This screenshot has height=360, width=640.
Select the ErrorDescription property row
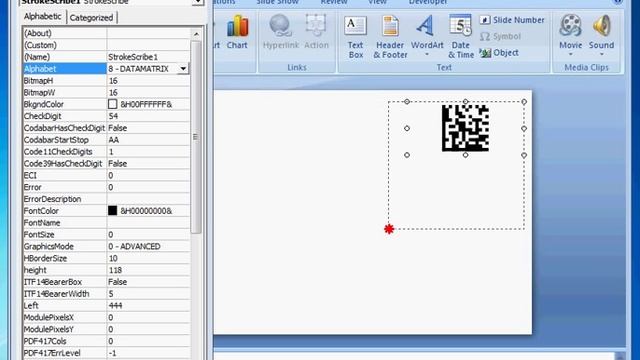click(106, 199)
